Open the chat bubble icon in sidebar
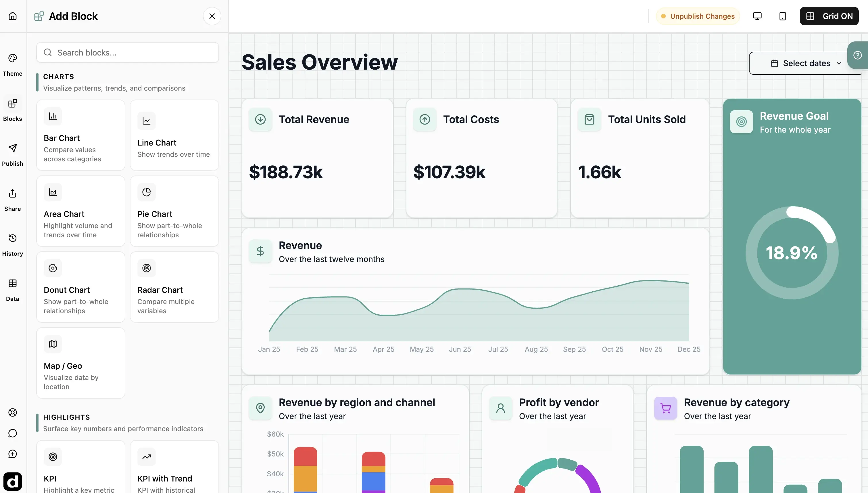This screenshot has height=493, width=868. [x=13, y=433]
